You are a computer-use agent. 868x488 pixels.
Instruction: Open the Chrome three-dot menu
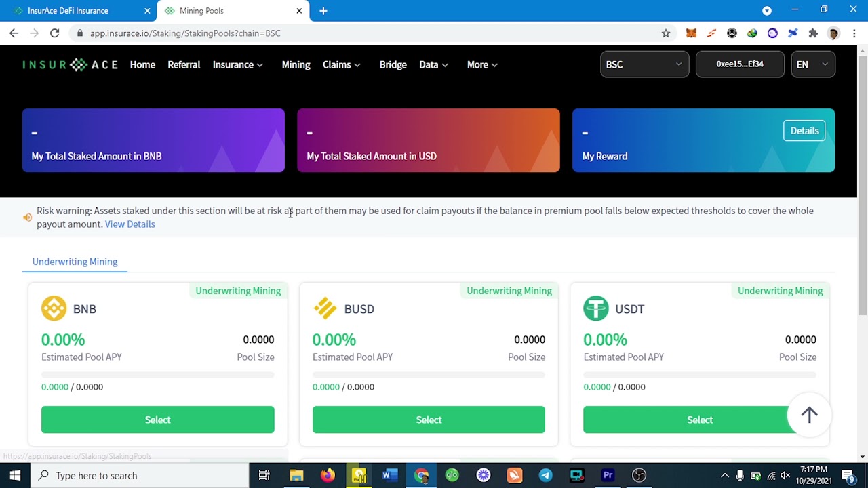click(854, 33)
